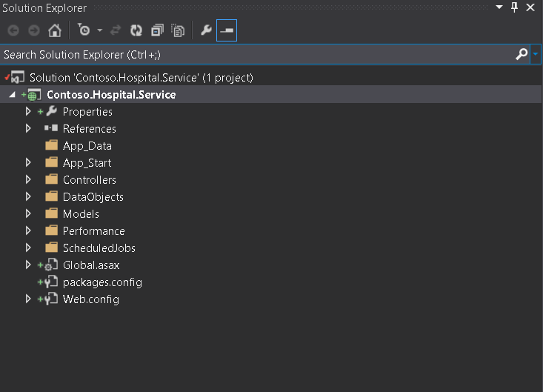Collapse the Contoso.Hospital.Service project node
543x392 pixels.
(x=13, y=95)
